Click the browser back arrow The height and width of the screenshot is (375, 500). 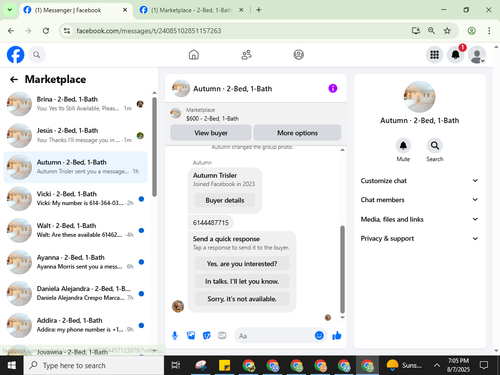pos(11,31)
